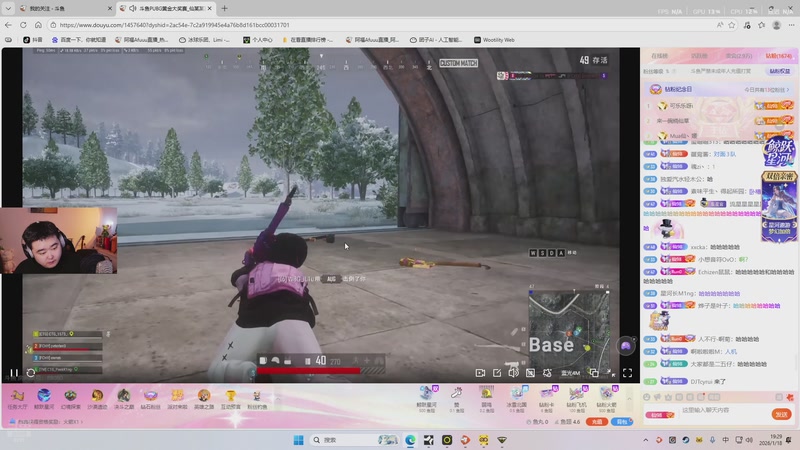This screenshot has height=450, width=800.
Task: Open the 蓝光4M quality selector
Action: pyautogui.click(x=570, y=373)
